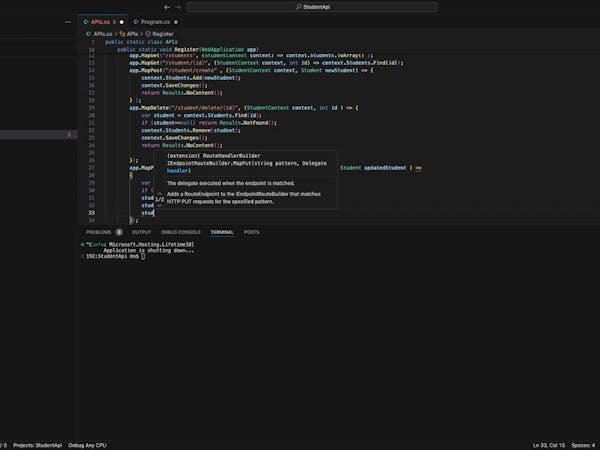Open the Output panel tab

pyautogui.click(x=141, y=232)
